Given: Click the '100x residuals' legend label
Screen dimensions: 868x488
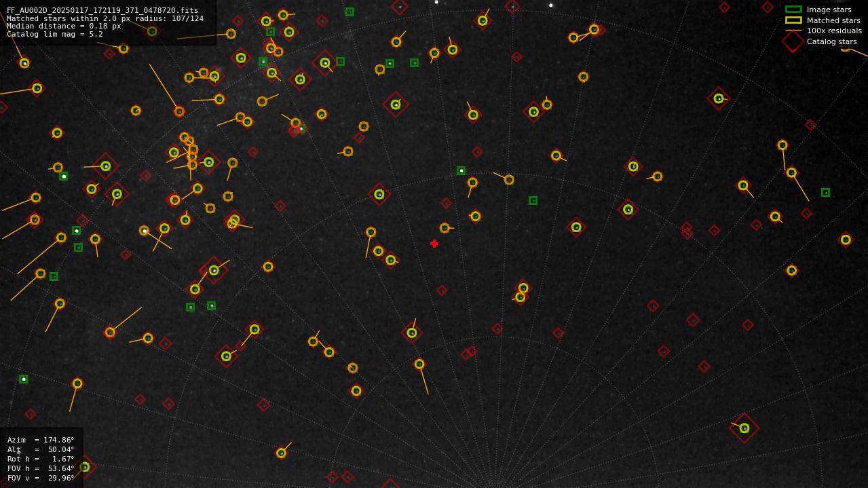Looking at the screenshot, I should [x=834, y=31].
